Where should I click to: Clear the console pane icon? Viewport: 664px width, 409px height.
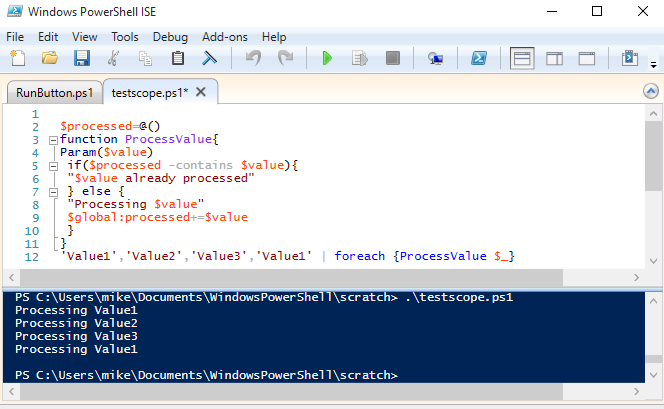click(209, 58)
